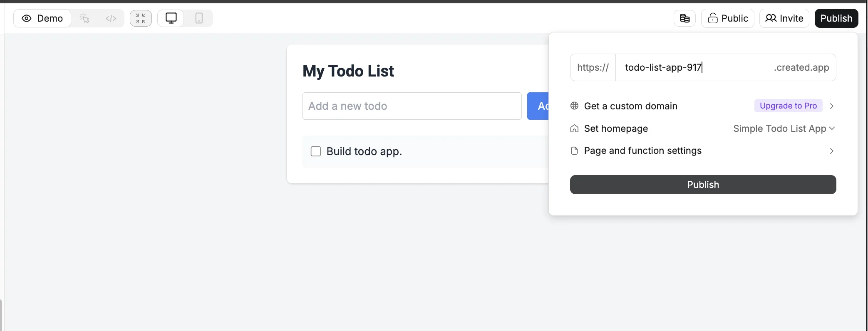Toggle Public visibility setting

point(727,18)
